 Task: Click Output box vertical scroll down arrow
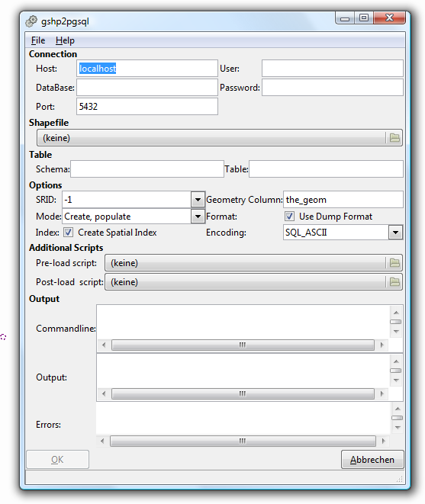pos(396,380)
